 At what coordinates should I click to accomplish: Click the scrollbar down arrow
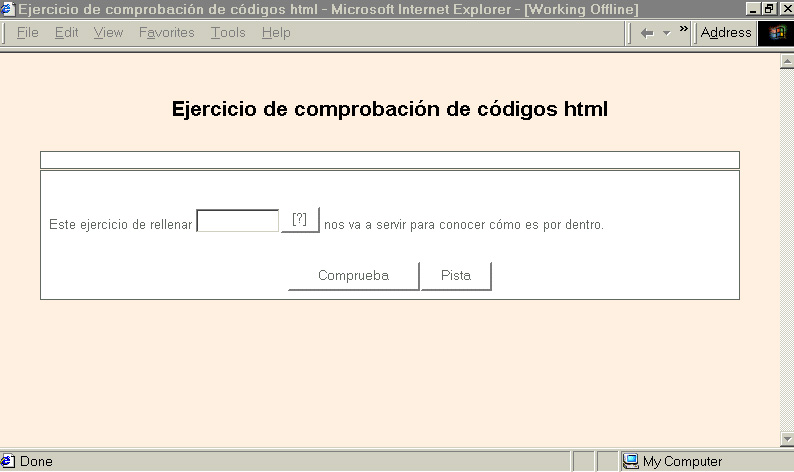[786, 440]
